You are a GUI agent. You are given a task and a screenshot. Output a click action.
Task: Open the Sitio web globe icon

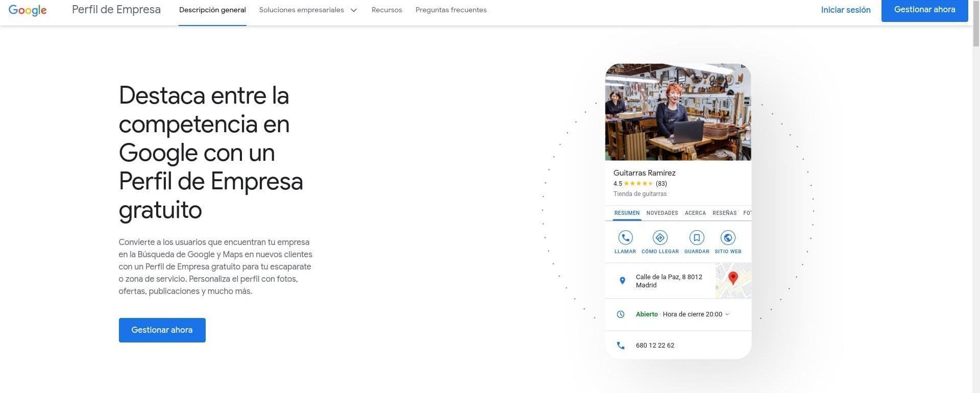728,238
